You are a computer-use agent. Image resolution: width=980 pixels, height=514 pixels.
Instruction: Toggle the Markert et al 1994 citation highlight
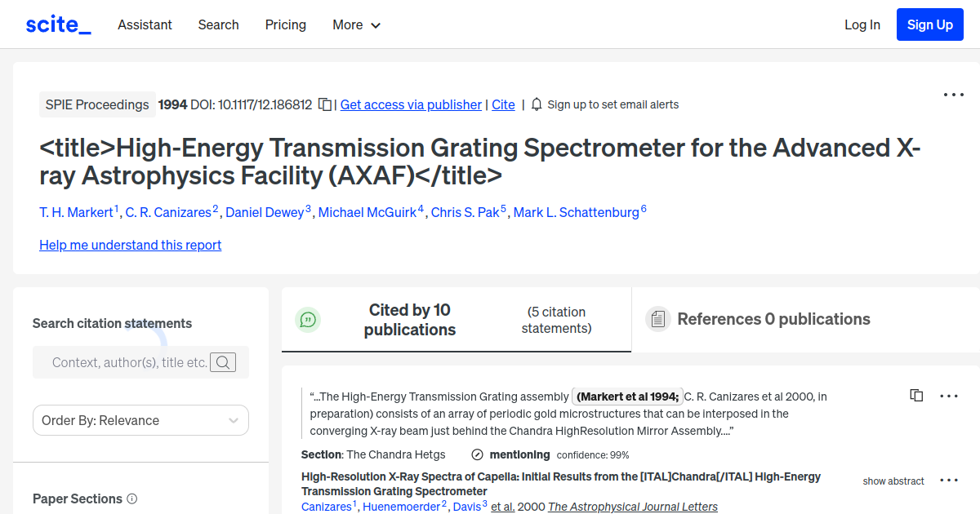(x=627, y=396)
